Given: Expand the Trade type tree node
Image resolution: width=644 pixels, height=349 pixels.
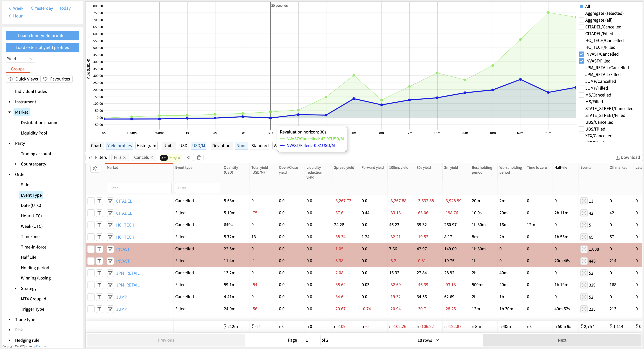Looking at the screenshot, I should (x=10, y=319).
